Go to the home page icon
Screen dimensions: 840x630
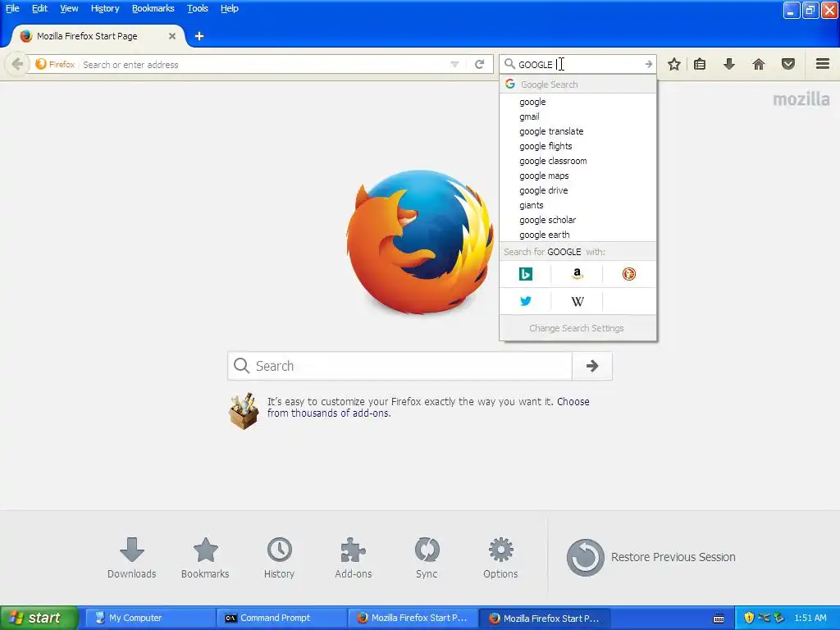click(759, 64)
